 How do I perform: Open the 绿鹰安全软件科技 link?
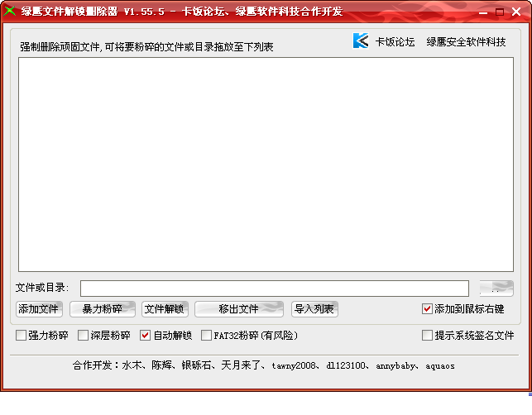click(466, 41)
